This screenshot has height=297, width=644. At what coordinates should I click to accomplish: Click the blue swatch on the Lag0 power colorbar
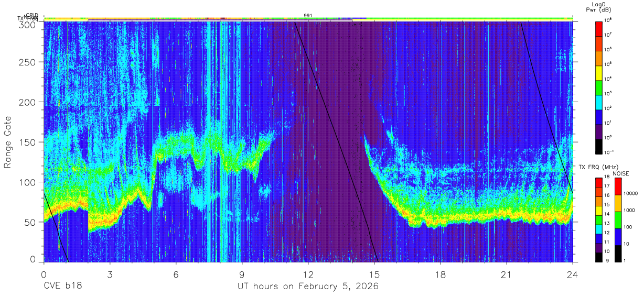(x=599, y=117)
